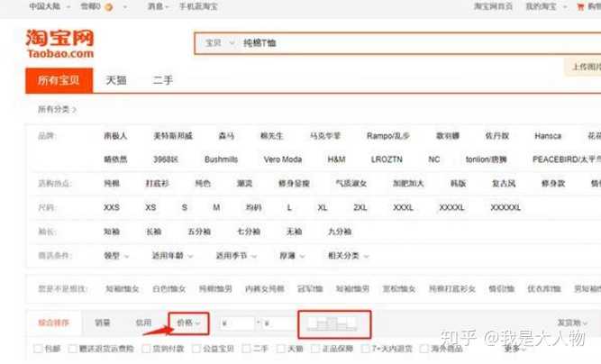Filter by brand LROZTN
This screenshot has height=364, width=601.
click(387, 159)
